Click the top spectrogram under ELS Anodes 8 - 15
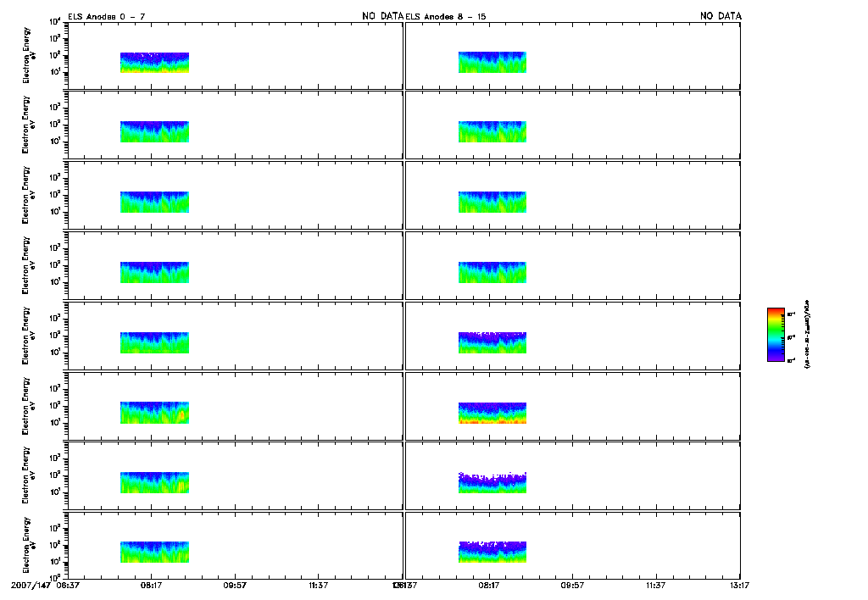Image resolution: width=868 pixels, height=600 pixels. 492,63
